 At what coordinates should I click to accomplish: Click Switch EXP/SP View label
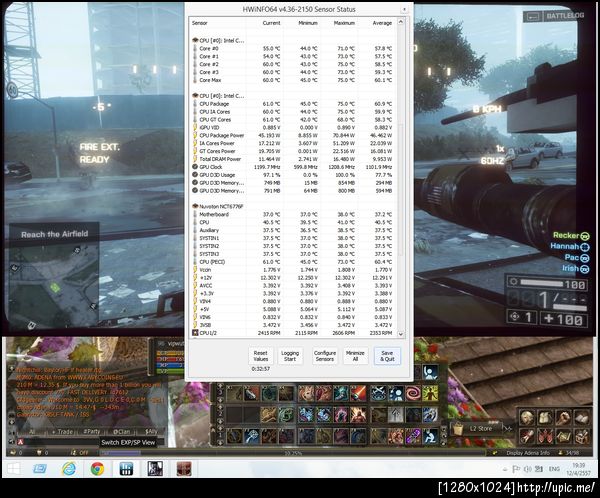pos(128,442)
